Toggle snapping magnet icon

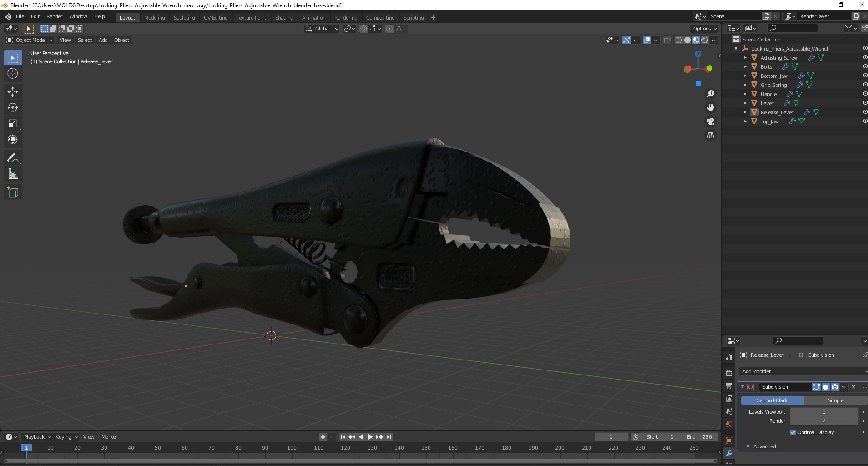pyautogui.click(x=363, y=29)
